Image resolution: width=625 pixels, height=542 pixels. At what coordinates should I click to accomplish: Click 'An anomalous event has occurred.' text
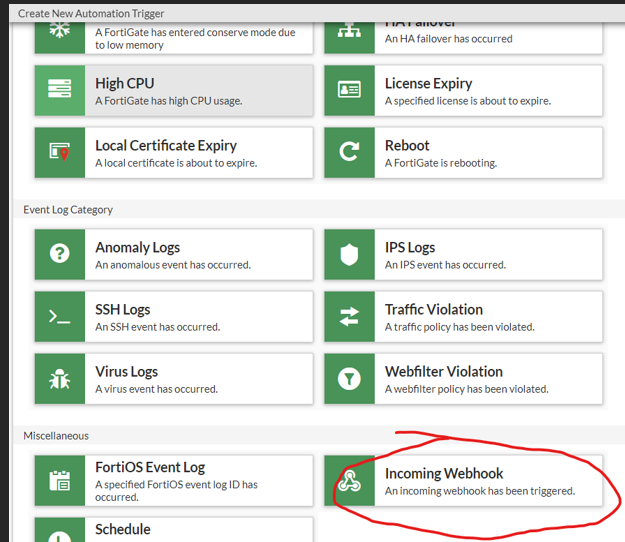[x=173, y=265]
